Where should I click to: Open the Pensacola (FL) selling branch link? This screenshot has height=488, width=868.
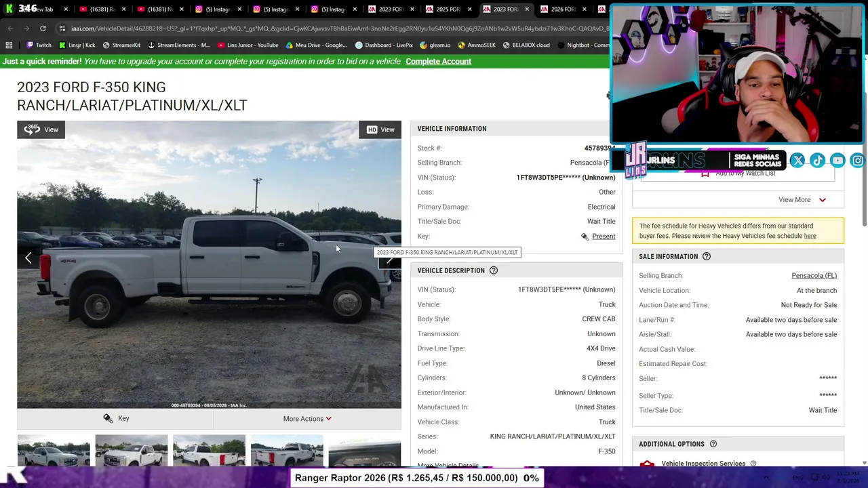[814, 276]
